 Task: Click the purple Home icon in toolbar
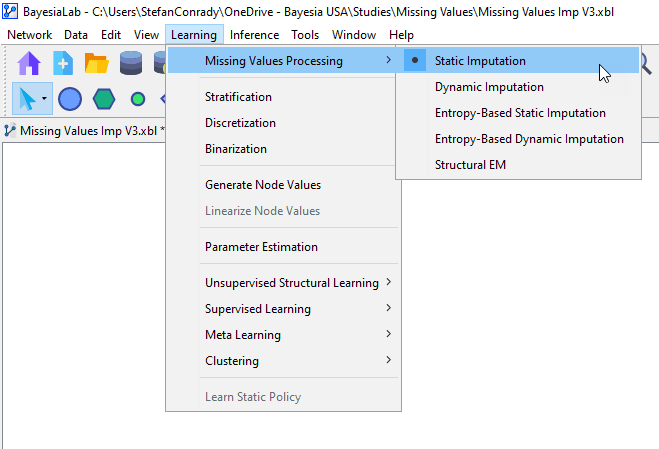click(x=29, y=63)
